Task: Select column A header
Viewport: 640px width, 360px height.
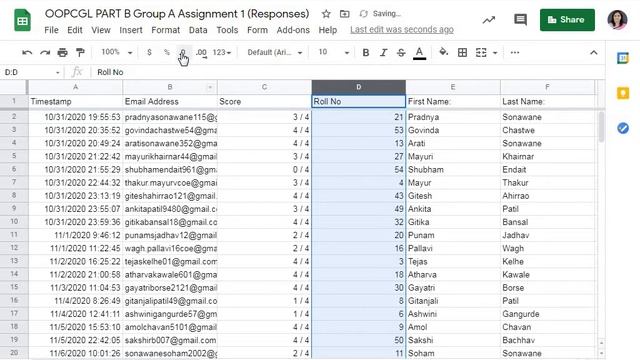Action: coord(76,87)
